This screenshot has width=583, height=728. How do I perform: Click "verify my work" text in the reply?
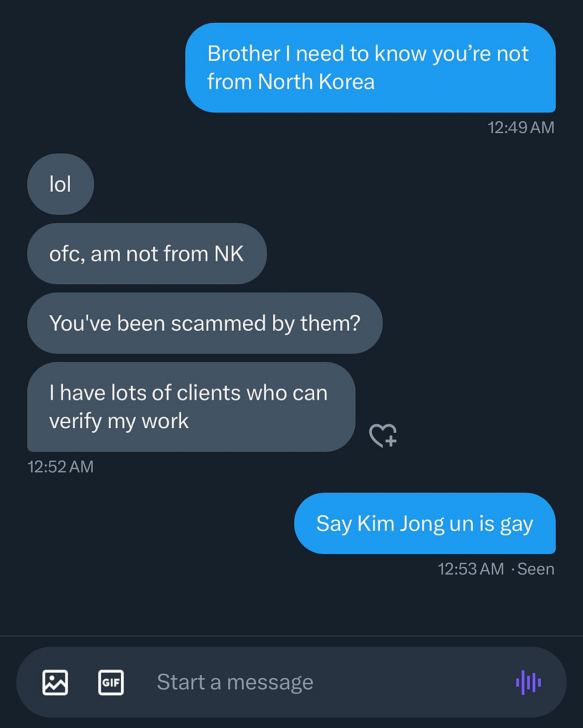coord(119,421)
